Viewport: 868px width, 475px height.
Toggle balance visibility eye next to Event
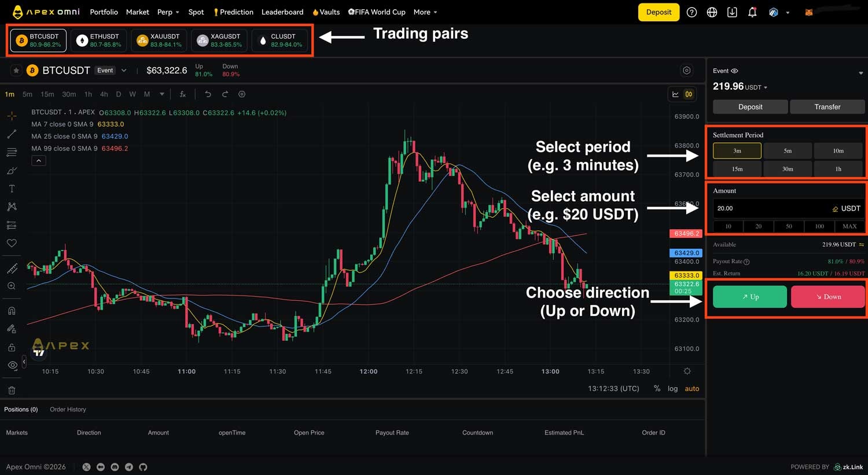(x=734, y=71)
